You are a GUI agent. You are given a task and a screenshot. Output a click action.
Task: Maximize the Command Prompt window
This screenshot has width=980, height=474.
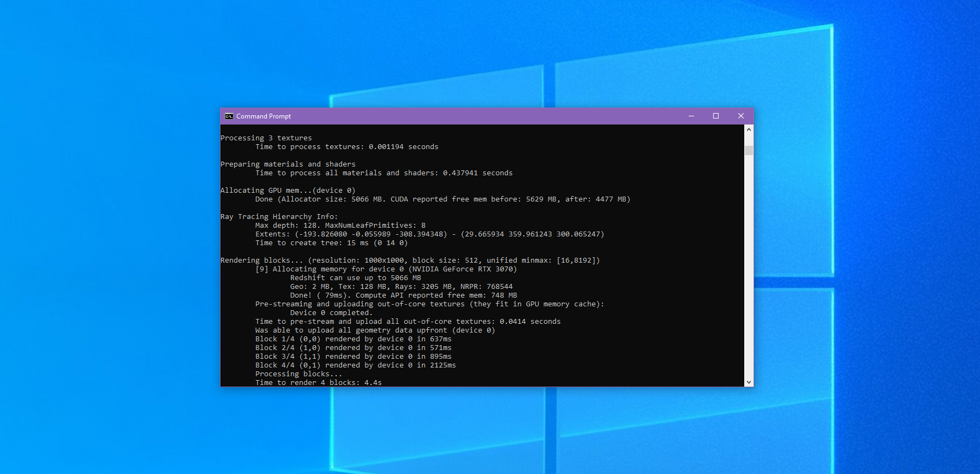point(716,116)
